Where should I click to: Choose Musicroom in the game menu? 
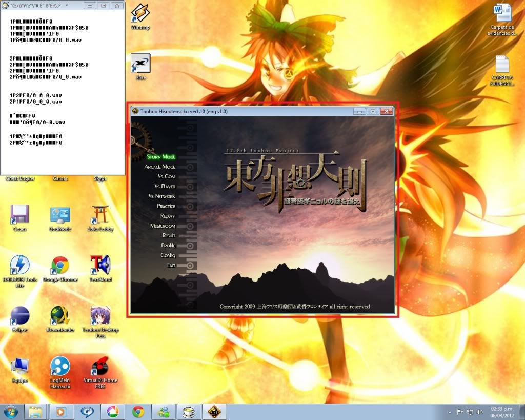[x=163, y=226]
